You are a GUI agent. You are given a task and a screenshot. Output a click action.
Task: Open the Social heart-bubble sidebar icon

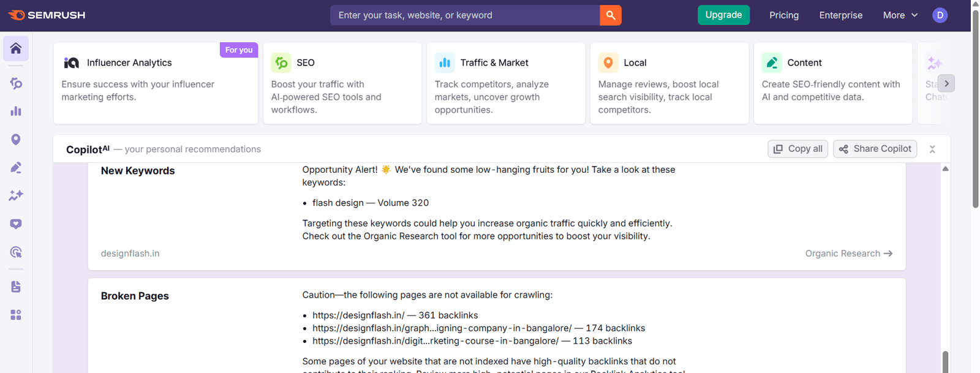tap(16, 224)
